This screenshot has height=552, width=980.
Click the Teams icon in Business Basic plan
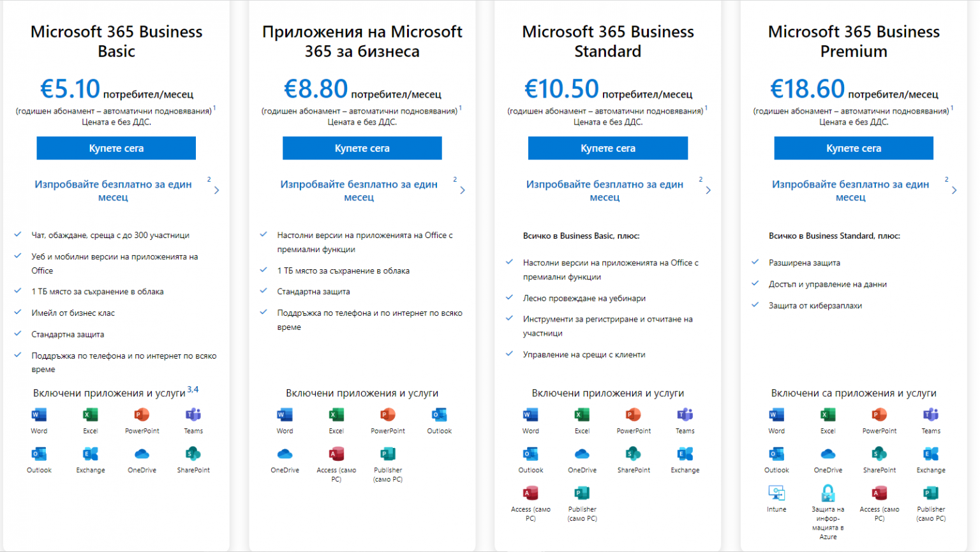coord(193,415)
